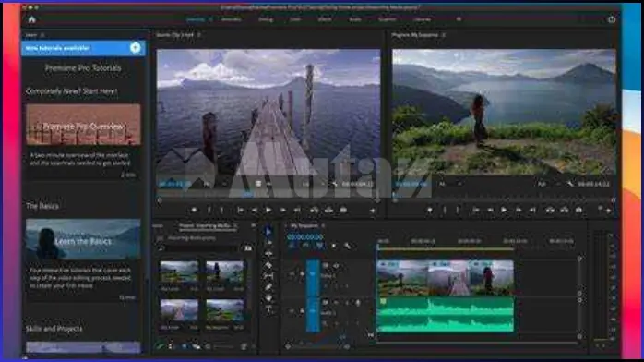Switch to Assembly workspace
This screenshot has width=644, height=362.
(x=232, y=19)
